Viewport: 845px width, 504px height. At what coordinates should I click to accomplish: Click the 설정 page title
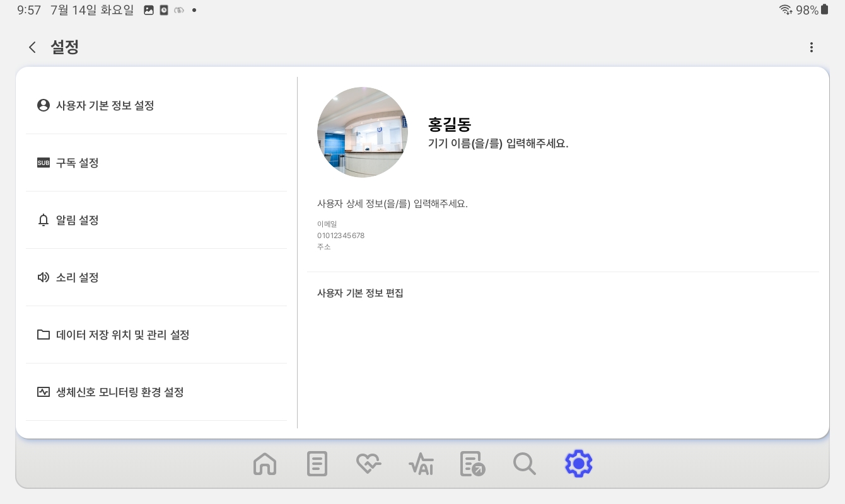[64, 47]
